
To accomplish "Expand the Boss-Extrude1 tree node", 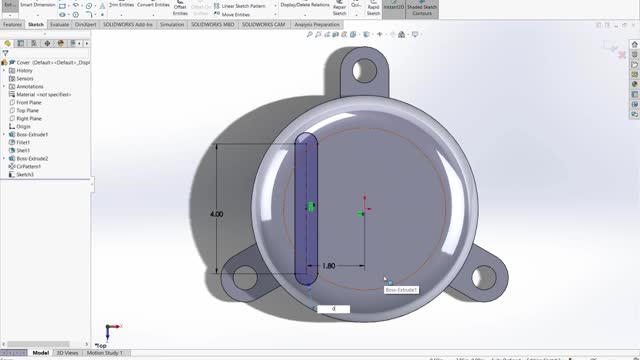I will [4, 134].
